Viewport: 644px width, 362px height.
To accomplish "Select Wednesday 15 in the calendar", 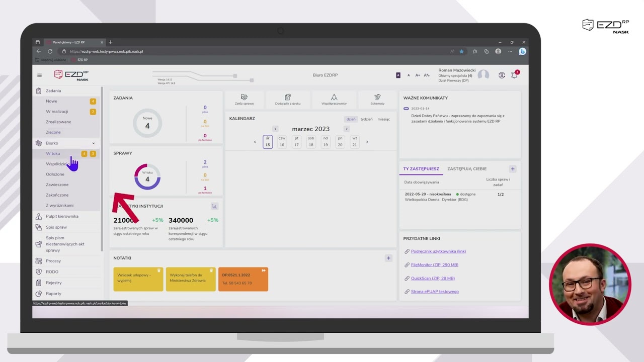I will point(268,142).
